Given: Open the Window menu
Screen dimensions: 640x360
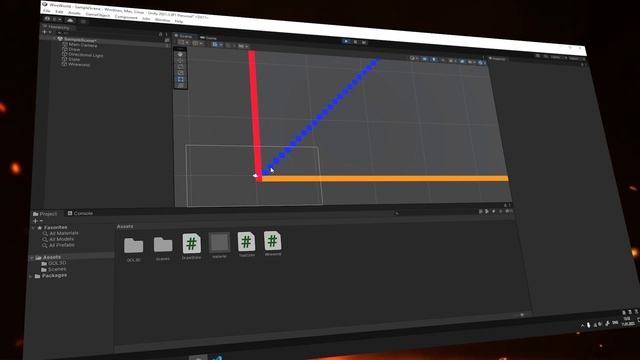Looking at the screenshot, I should (x=162, y=20).
